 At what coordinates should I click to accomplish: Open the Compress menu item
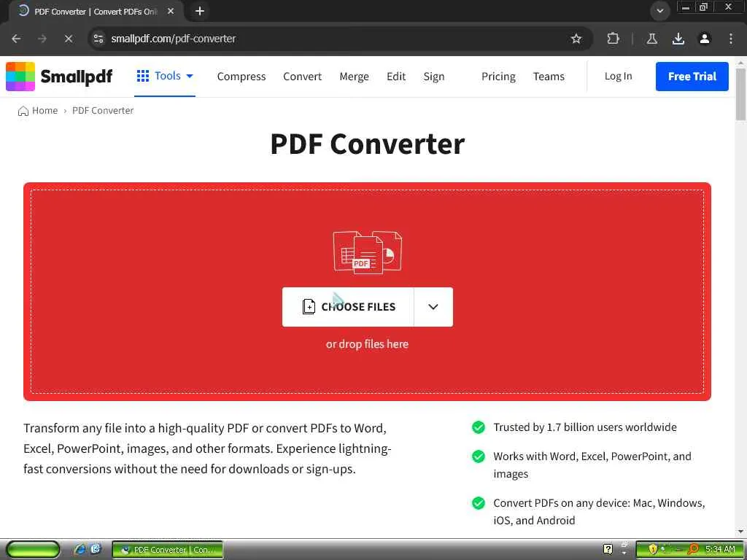(241, 77)
